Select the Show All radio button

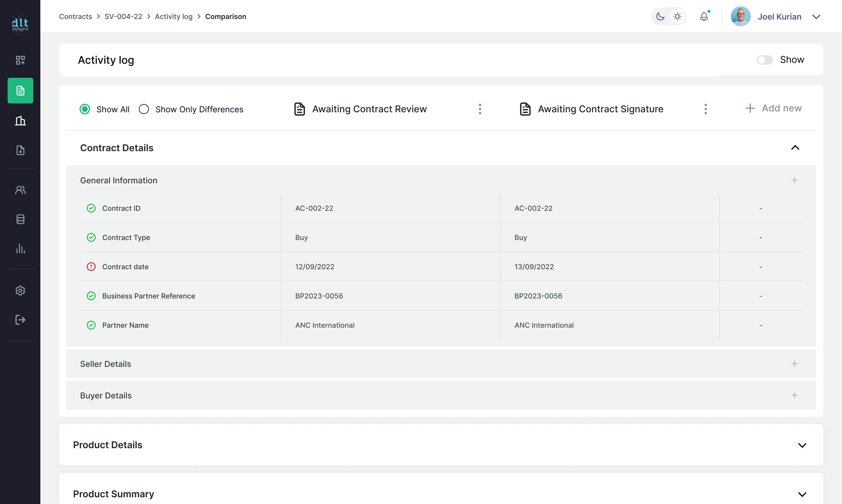pyautogui.click(x=84, y=109)
